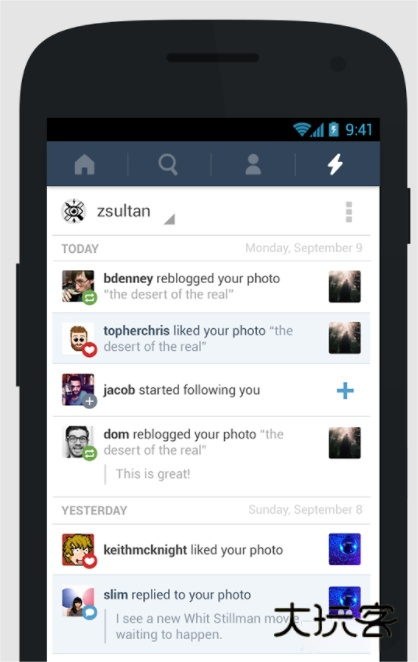This screenshot has width=418, height=662.
Task: Open the Home dashboard tab
Action: (84, 164)
